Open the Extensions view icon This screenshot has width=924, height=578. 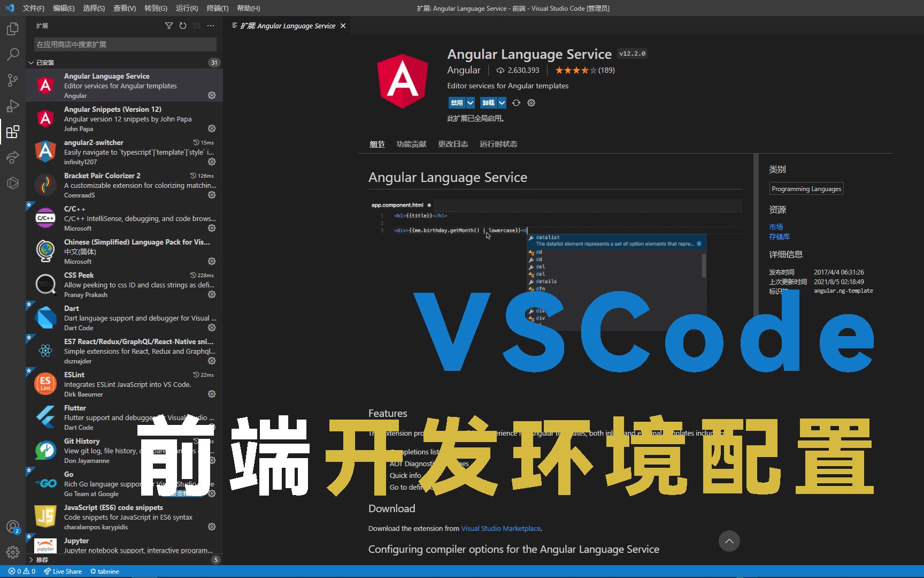13,132
